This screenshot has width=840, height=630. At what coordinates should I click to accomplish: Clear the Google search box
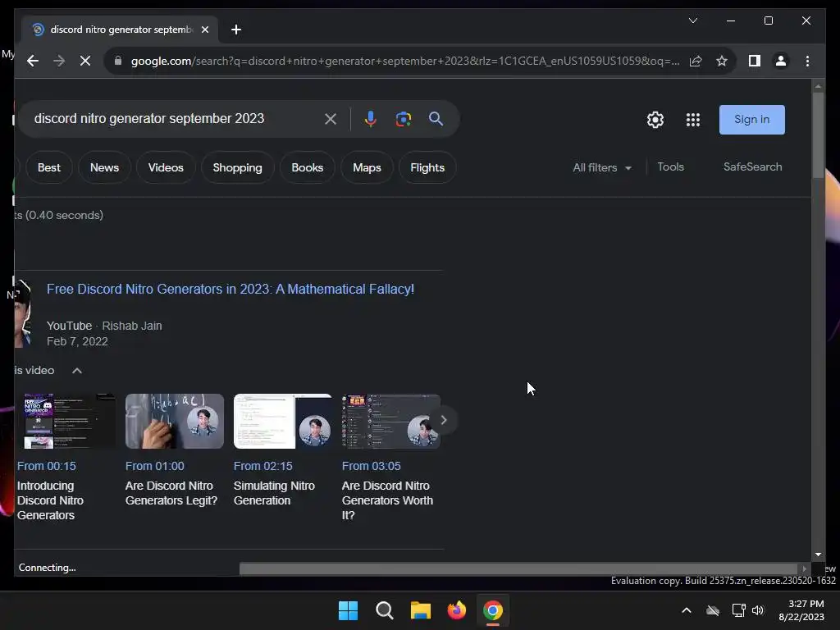coord(331,119)
